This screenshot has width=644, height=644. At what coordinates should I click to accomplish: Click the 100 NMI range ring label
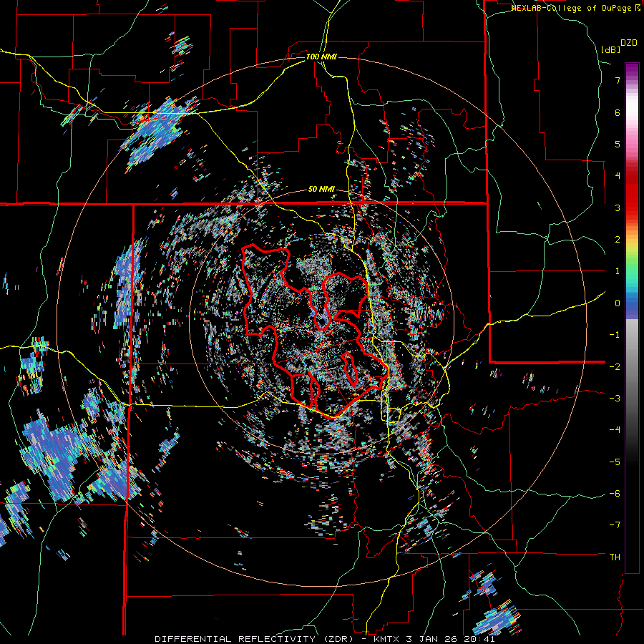[321, 57]
